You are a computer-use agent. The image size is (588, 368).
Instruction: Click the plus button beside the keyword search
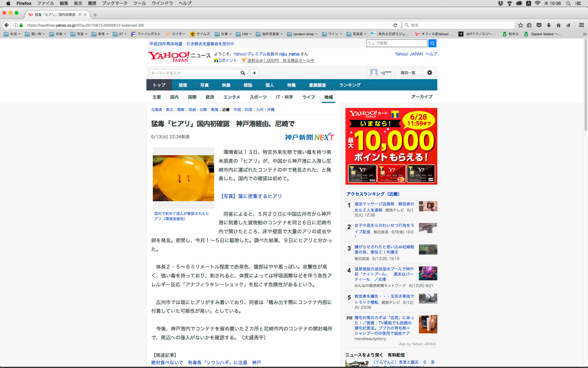[x=254, y=73]
